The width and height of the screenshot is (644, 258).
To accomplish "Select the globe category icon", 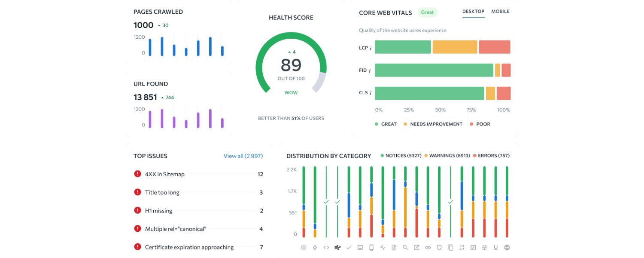I will coord(507,248).
